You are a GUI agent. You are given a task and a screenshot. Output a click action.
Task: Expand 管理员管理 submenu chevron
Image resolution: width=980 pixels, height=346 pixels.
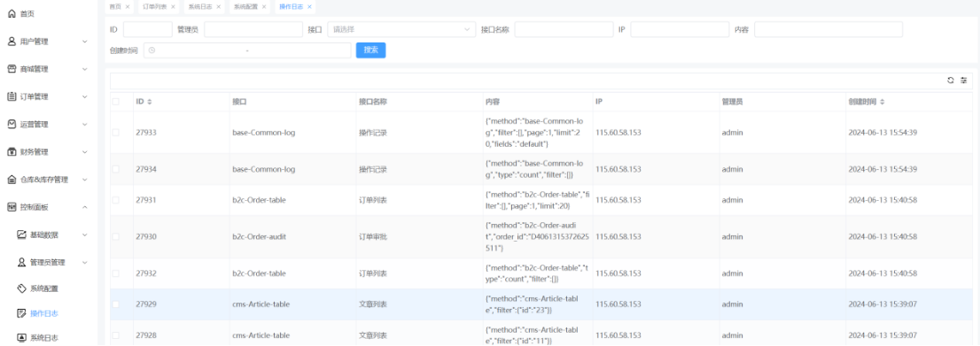point(85,262)
